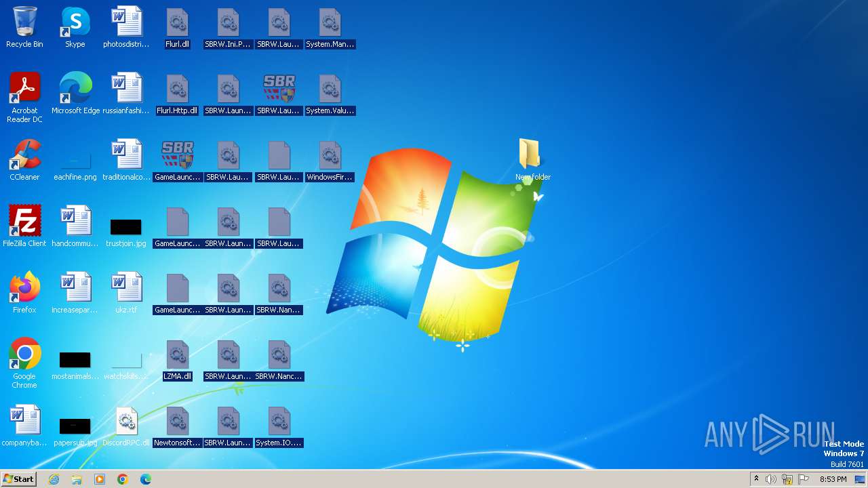Show hidden system tray icons

click(756, 479)
